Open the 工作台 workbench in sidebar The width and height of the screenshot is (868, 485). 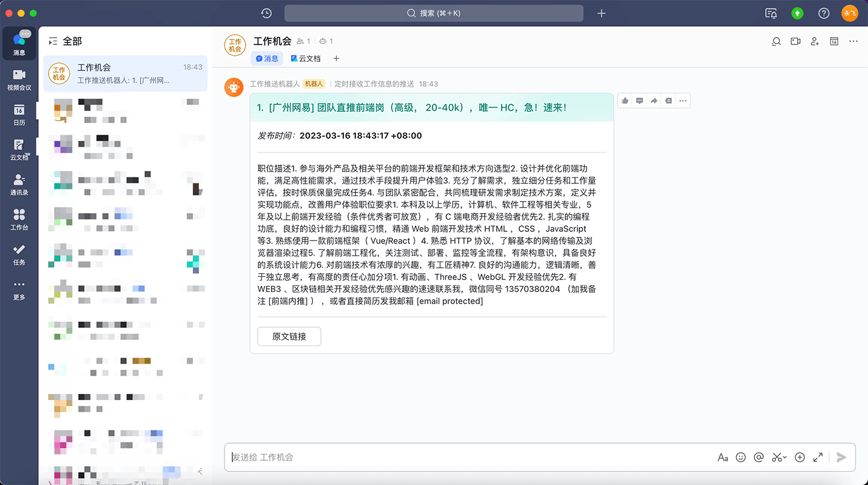click(x=19, y=219)
